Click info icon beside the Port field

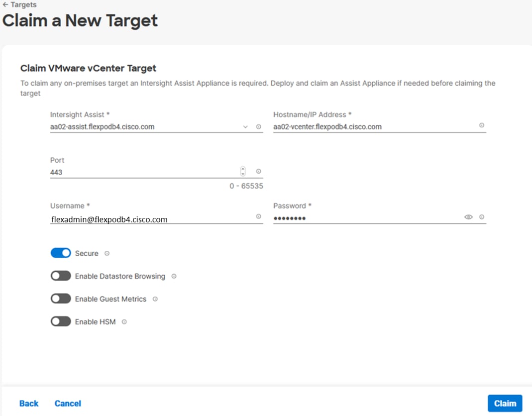click(259, 171)
